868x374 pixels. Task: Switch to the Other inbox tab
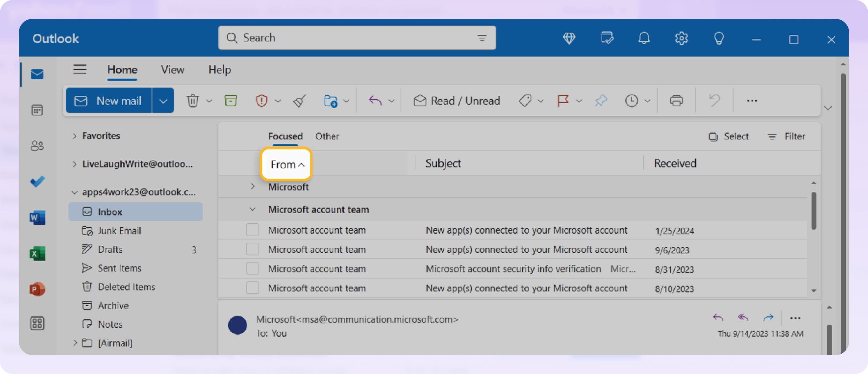point(327,137)
